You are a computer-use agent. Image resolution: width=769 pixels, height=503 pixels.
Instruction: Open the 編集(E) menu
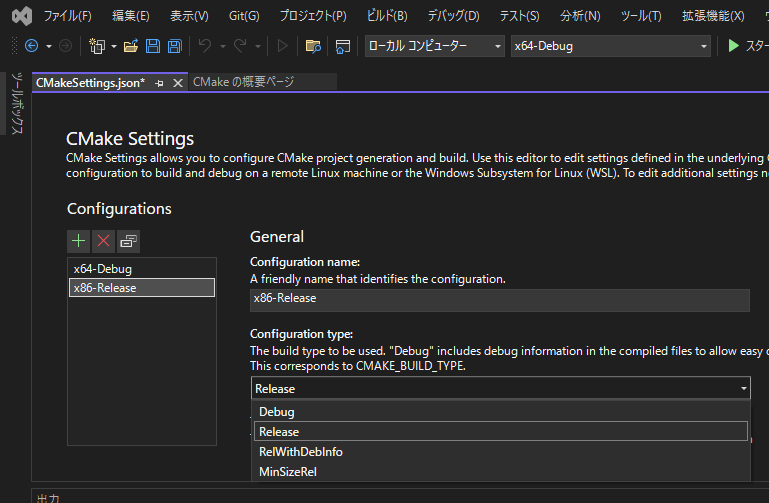pos(130,16)
